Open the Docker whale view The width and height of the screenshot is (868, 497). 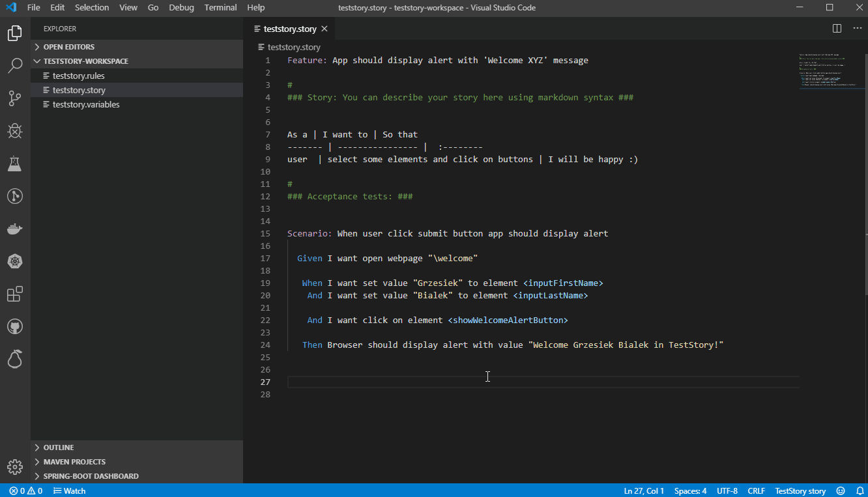coord(15,229)
